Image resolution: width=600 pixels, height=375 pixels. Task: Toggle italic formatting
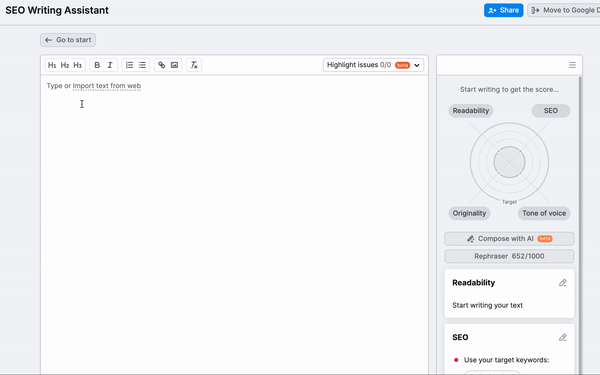tap(110, 65)
